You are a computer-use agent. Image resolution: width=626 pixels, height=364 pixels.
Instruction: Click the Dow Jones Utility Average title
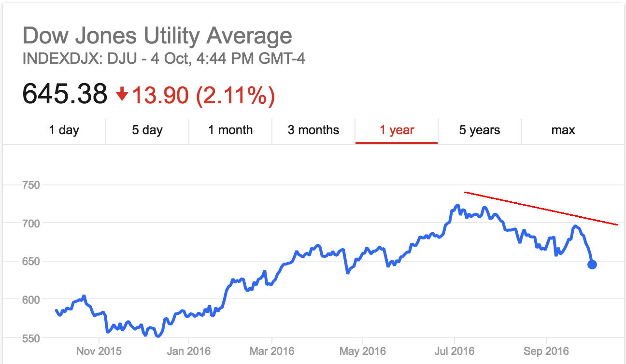coord(157,36)
